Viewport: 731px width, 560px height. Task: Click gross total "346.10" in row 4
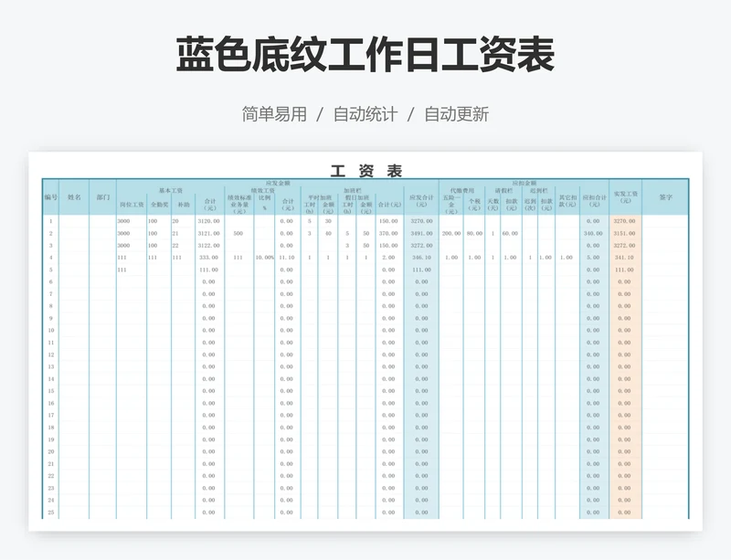(x=421, y=258)
